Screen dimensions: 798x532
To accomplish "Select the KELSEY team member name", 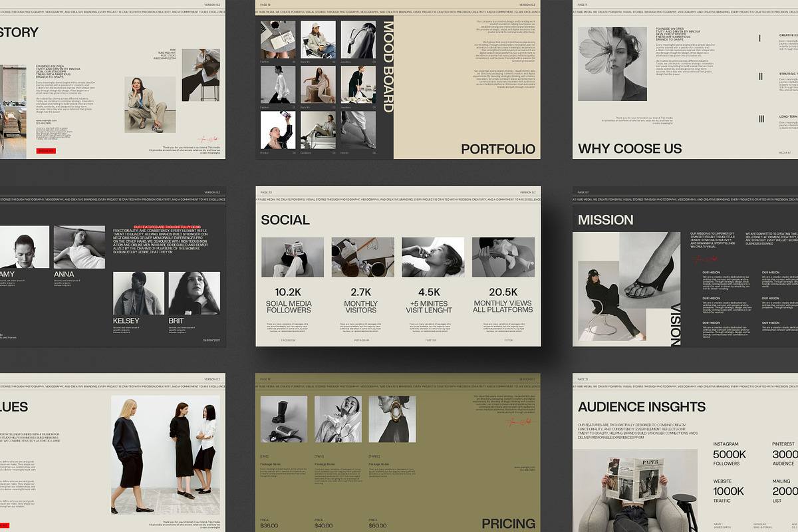I will pyautogui.click(x=126, y=321).
